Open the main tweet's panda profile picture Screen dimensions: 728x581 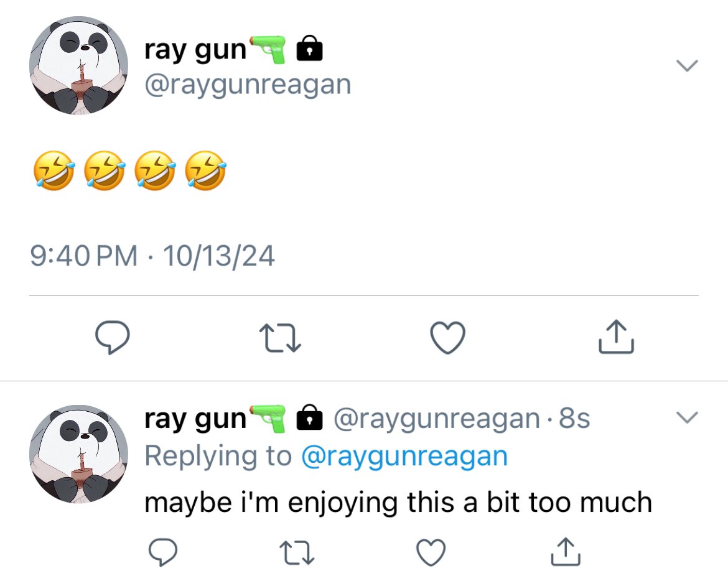pos(78,65)
